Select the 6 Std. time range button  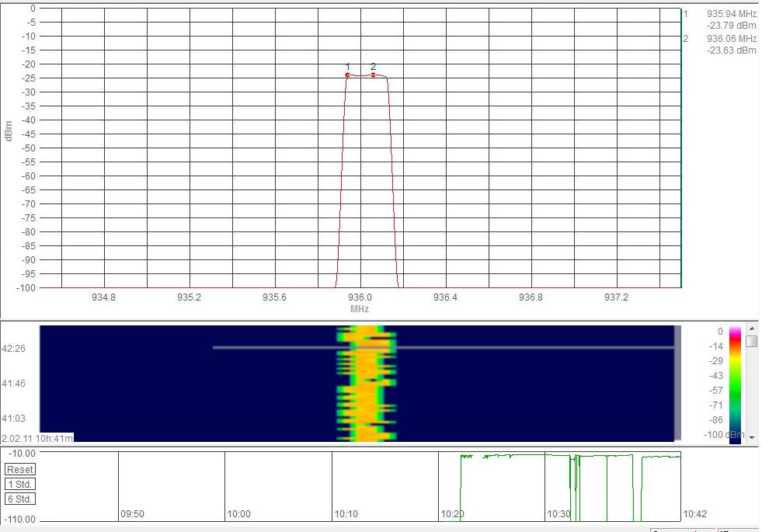[20, 499]
